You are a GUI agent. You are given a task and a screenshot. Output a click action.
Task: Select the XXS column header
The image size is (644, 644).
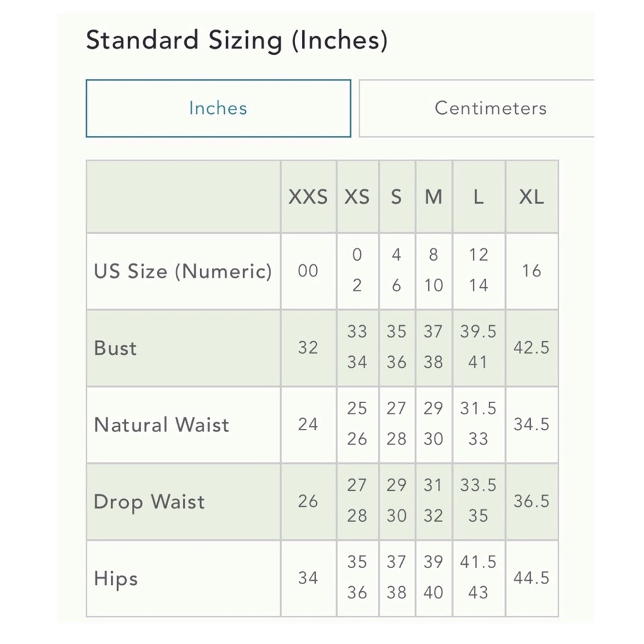308,196
